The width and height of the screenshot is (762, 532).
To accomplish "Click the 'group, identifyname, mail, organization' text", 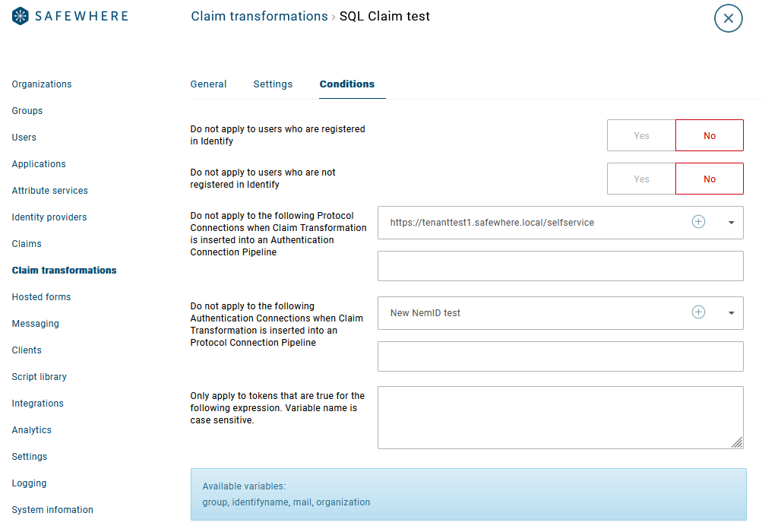I will pyautogui.click(x=286, y=502).
